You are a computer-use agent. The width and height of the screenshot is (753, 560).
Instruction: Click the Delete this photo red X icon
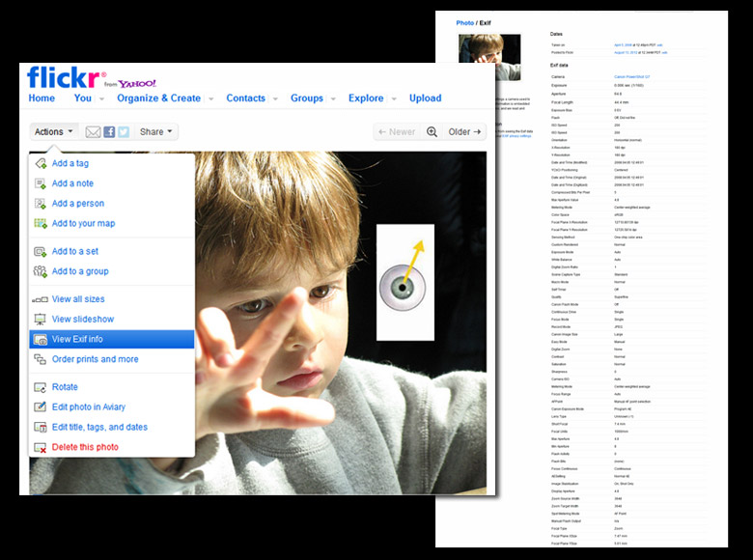[x=40, y=448]
